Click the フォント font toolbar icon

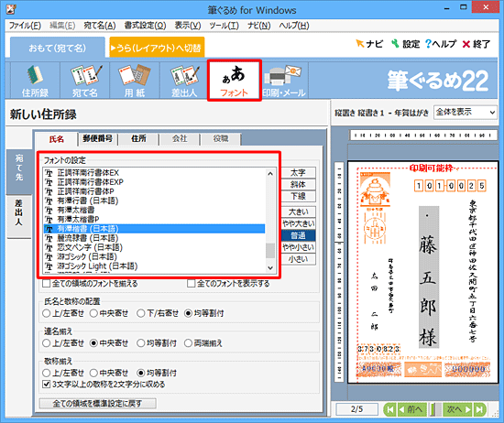[235, 81]
